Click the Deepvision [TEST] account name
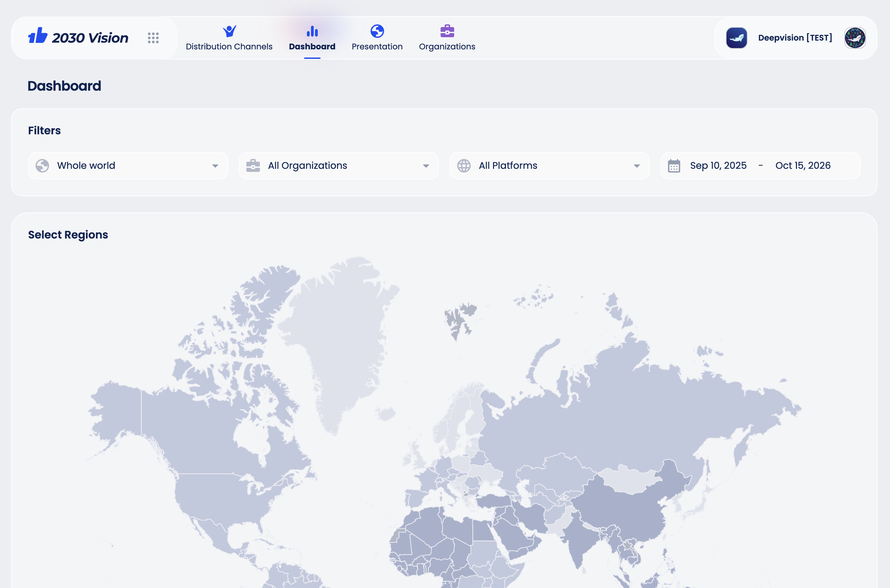The image size is (890, 588). [x=795, y=38]
